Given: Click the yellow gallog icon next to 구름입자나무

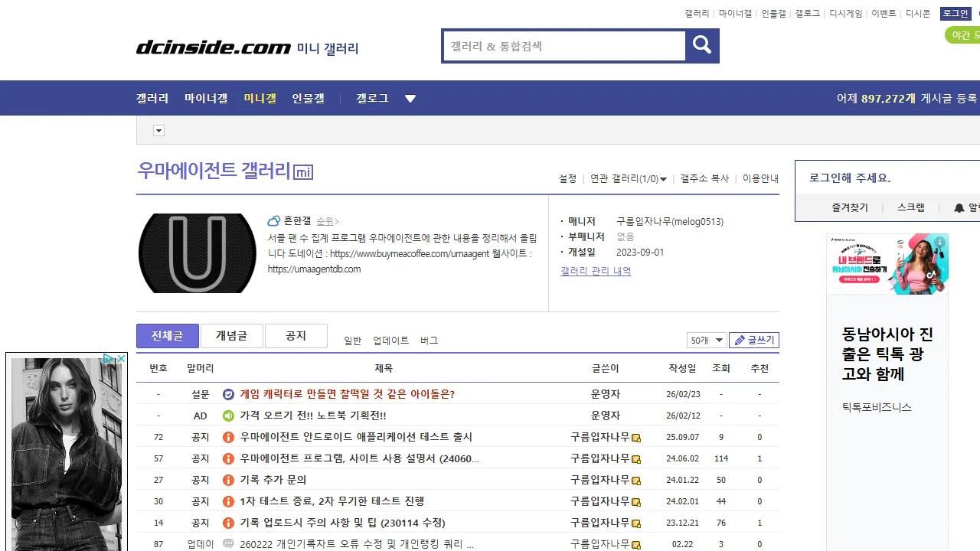Looking at the screenshot, I should 636,437.
